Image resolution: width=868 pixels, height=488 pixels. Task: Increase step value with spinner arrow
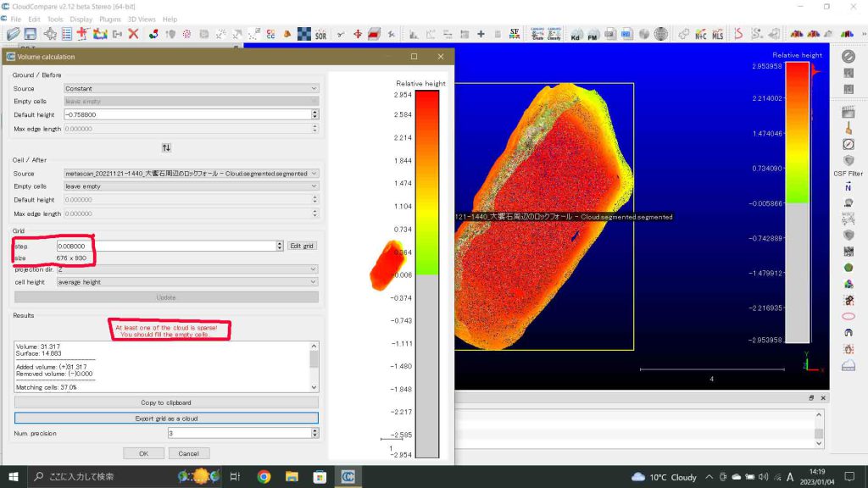(x=280, y=243)
